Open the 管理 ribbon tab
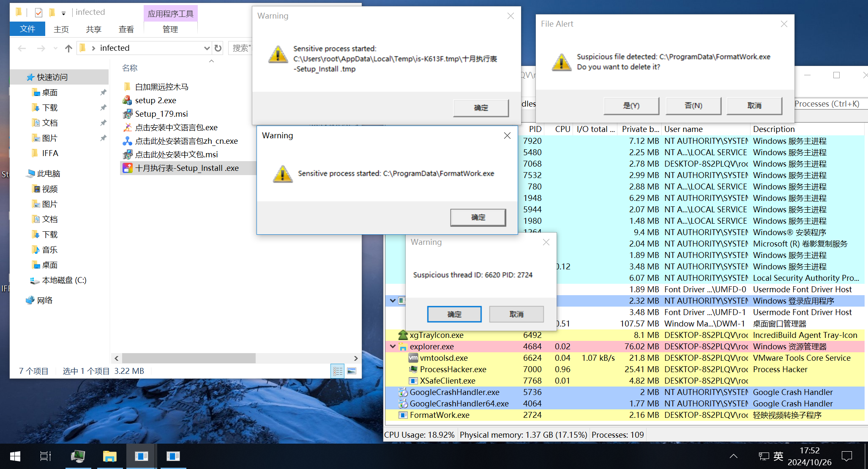The width and height of the screenshot is (868, 469). [x=170, y=29]
